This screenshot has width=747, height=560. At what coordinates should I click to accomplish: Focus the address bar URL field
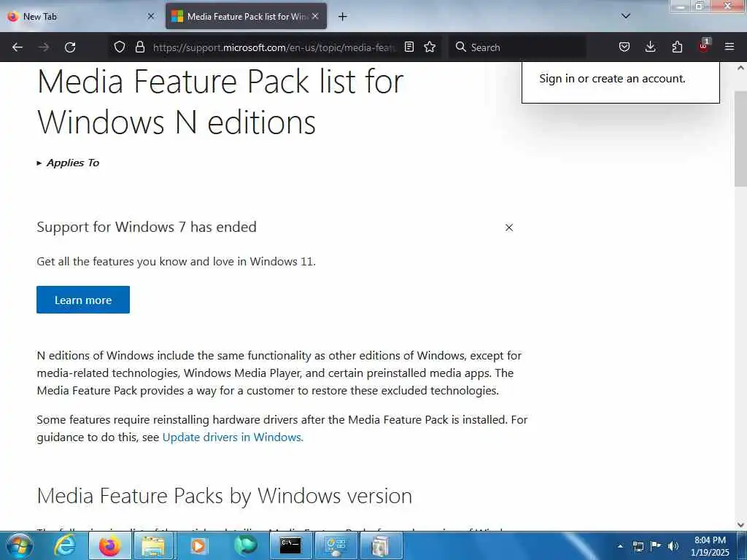274,47
